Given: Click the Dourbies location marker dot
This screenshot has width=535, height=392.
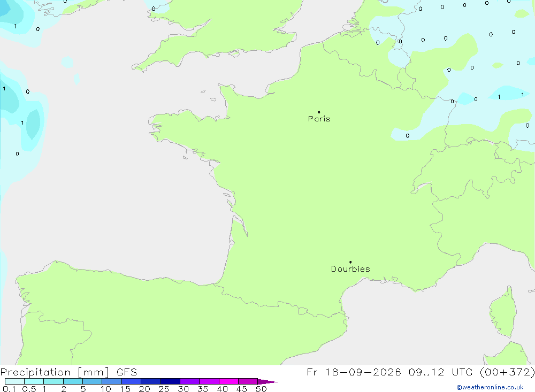Looking at the screenshot, I should 350,262.
